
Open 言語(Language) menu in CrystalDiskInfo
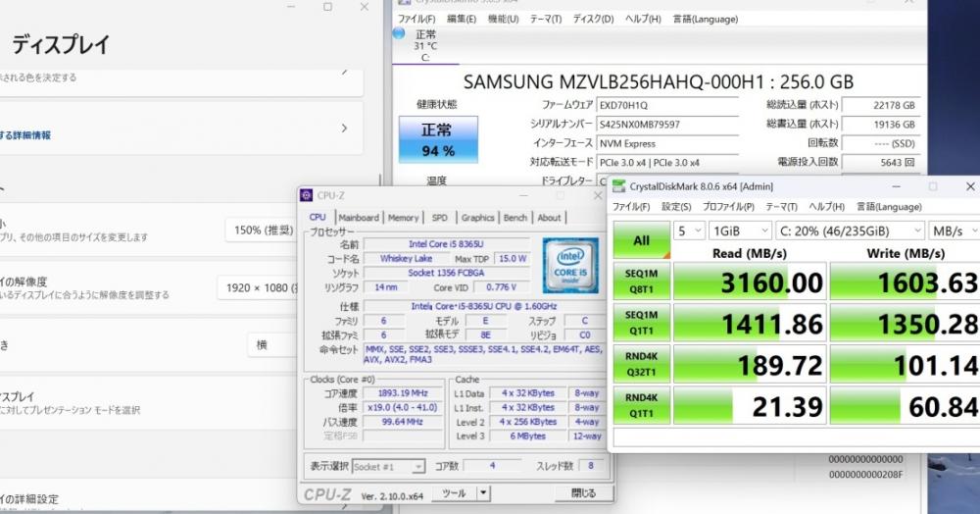pos(705,19)
